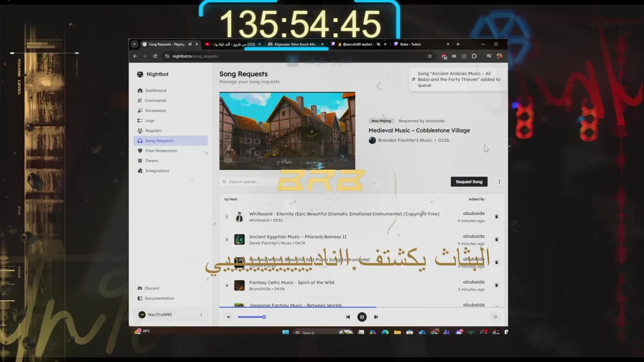Click the Added By column header

[x=476, y=200]
